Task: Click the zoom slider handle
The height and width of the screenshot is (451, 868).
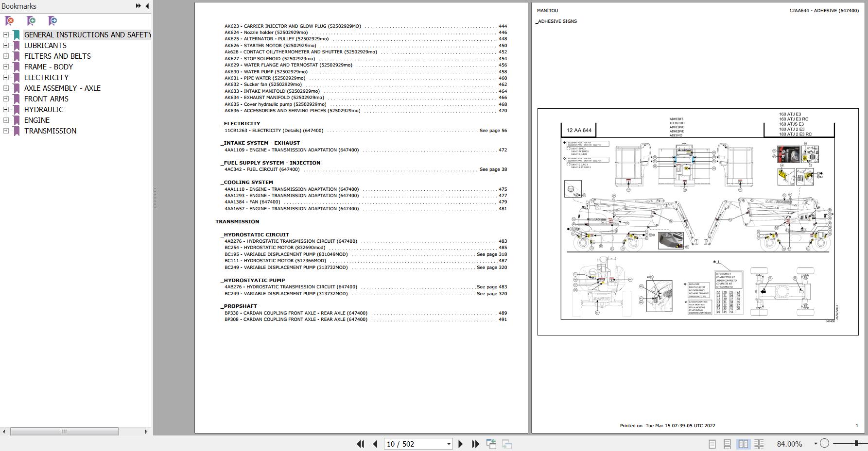Action: tap(856, 443)
